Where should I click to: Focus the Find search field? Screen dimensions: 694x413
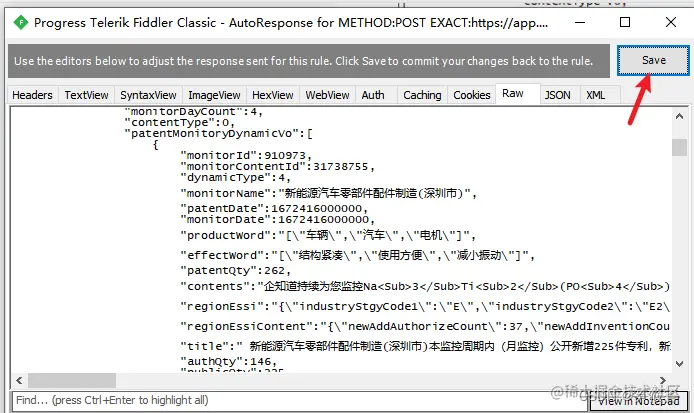tap(299, 401)
